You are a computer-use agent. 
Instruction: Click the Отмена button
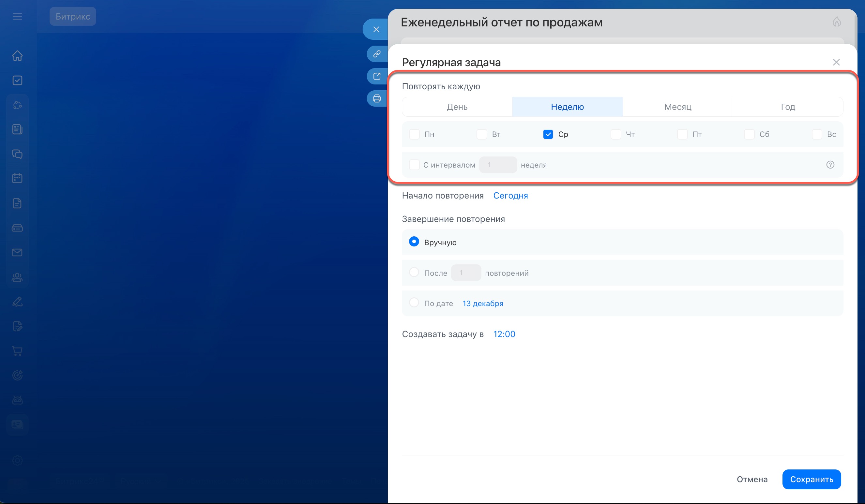tap(752, 479)
